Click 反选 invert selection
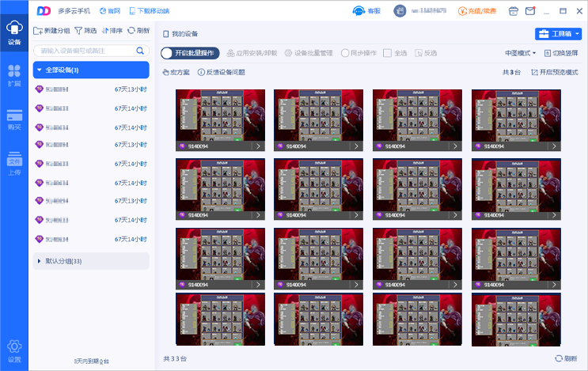 click(426, 53)
